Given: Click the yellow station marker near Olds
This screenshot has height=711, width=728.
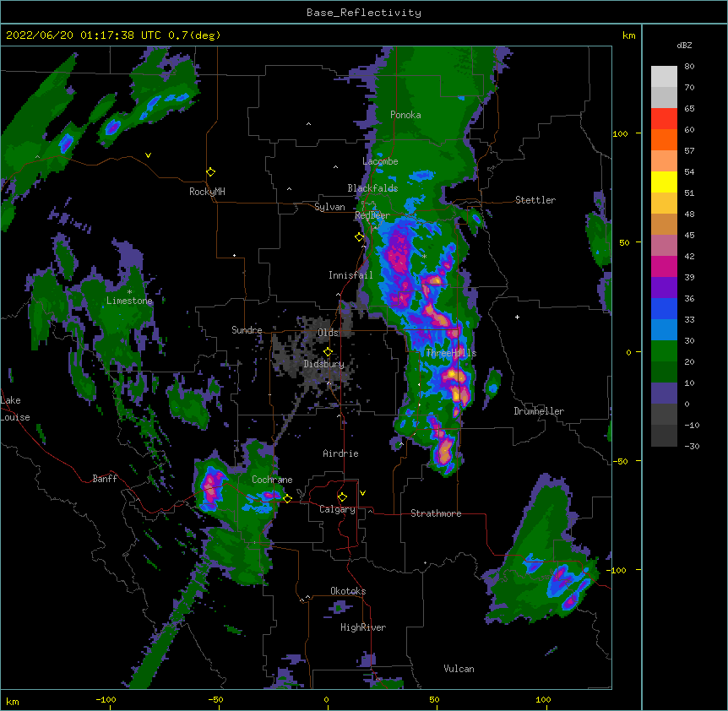Looking at the screenshot, I should pyautogui.click(x=328, y=352).
